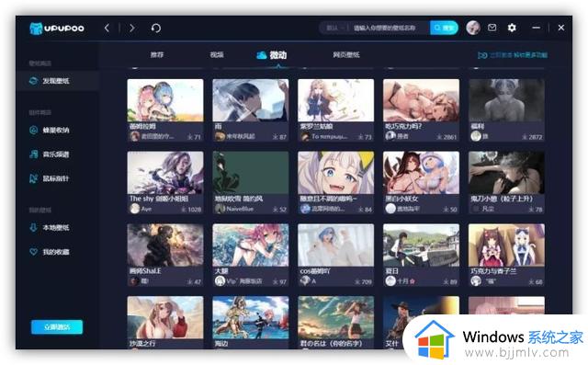
Task: Open the white-haired laughing girl wallpaper
Action: [x=335, y=173]
